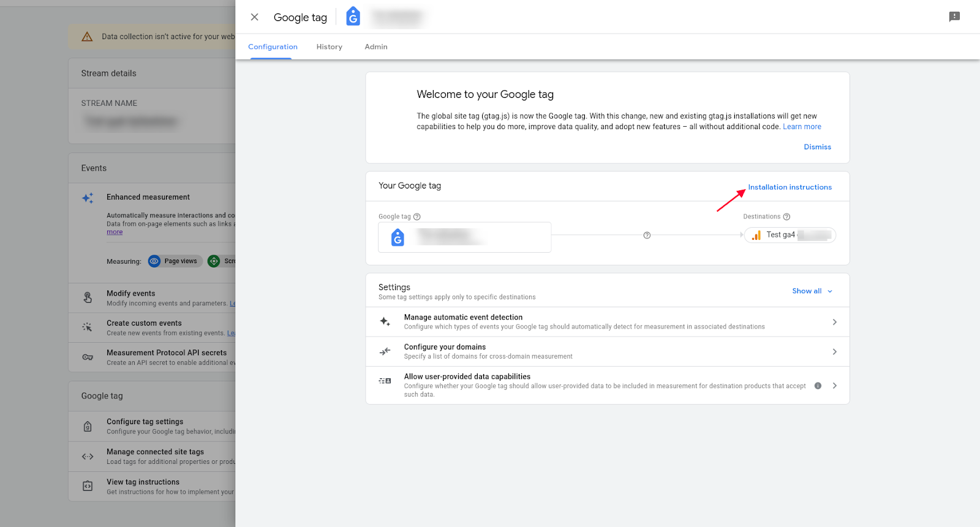Open the send feedback icon

(x=954, y=17)
